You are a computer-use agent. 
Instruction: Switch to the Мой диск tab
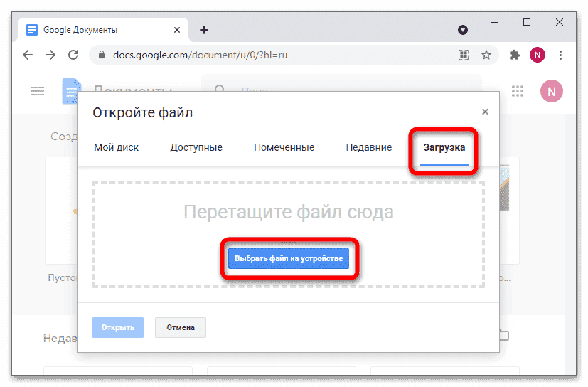[116, 148]
